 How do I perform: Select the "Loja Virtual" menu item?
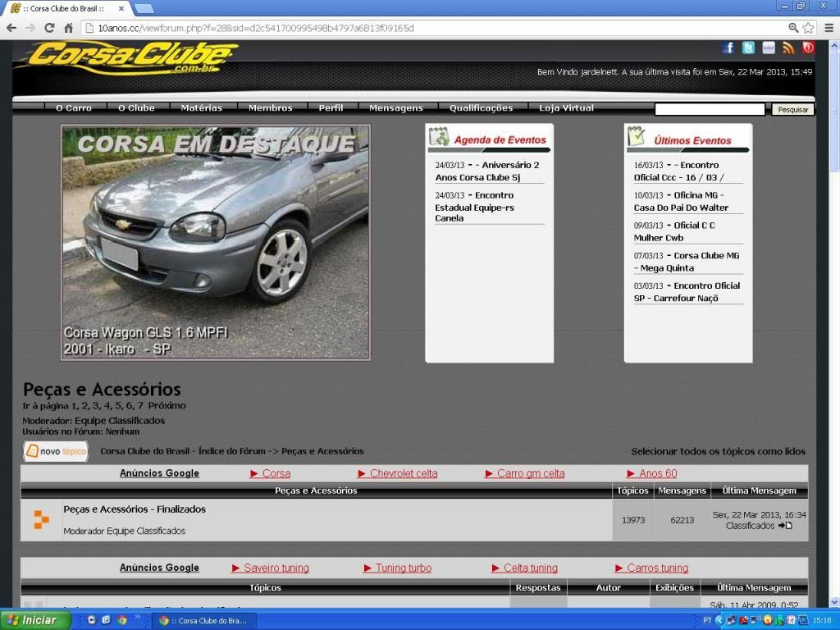(566, 108)
